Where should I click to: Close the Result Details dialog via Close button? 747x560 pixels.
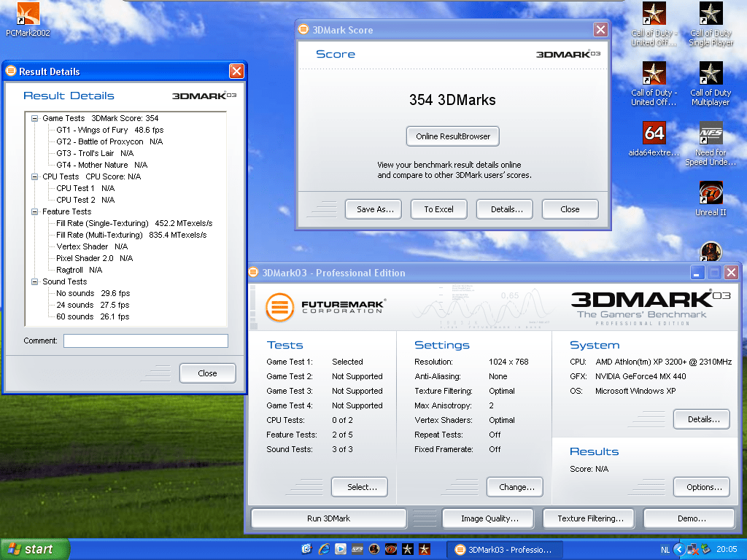[207, 373]
